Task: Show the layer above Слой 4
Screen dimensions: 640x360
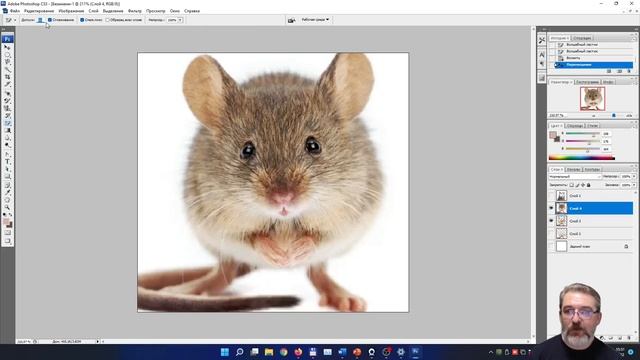Action: 551,196
